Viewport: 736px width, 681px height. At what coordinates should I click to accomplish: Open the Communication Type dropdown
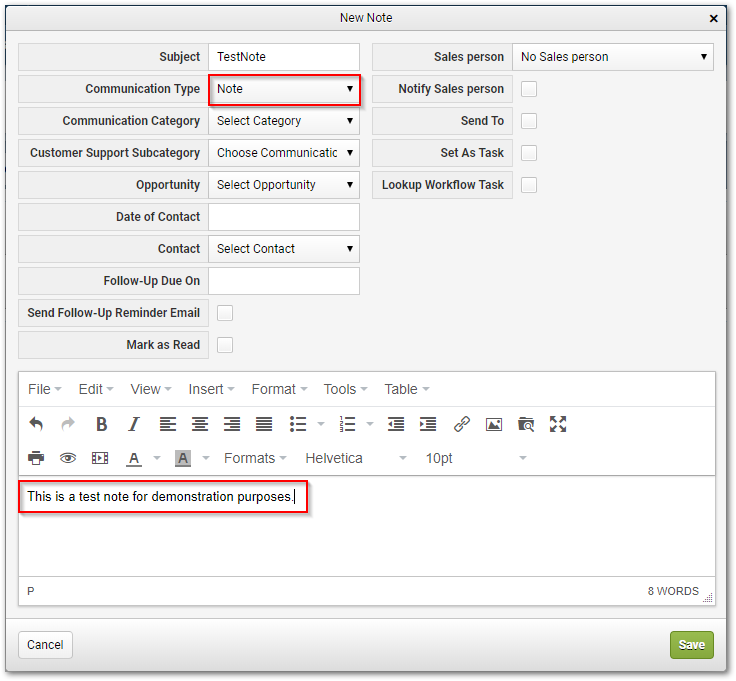284,89
